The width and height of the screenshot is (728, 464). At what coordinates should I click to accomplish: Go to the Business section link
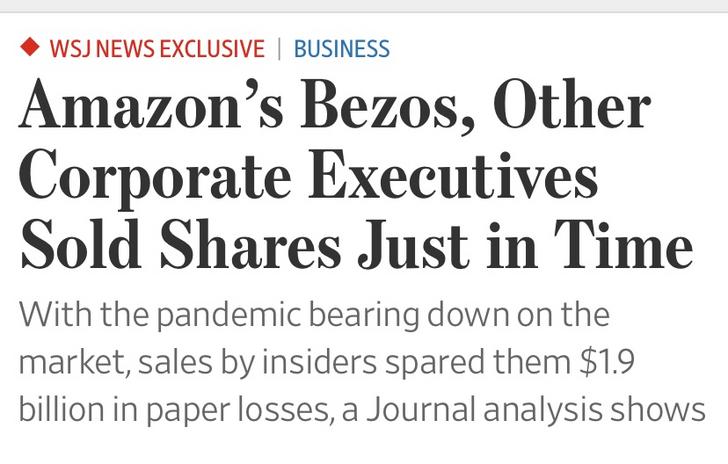click(x=342, y=49)
